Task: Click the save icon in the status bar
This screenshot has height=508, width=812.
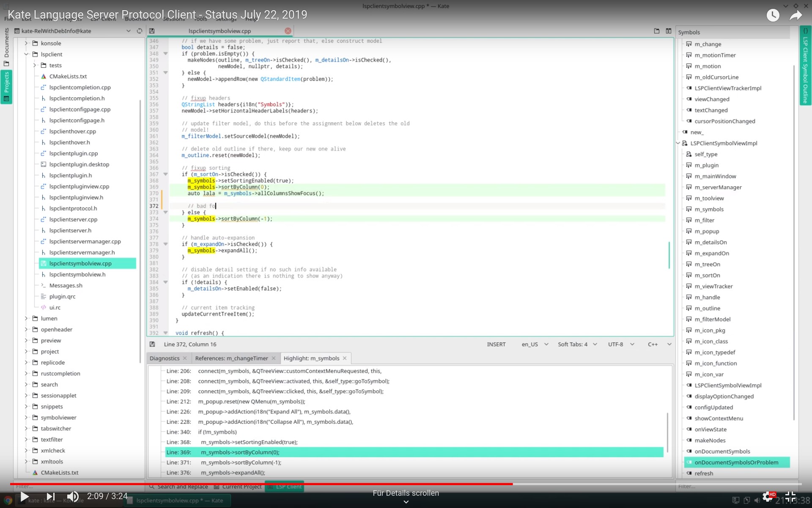Action: [x=152, y=344]
